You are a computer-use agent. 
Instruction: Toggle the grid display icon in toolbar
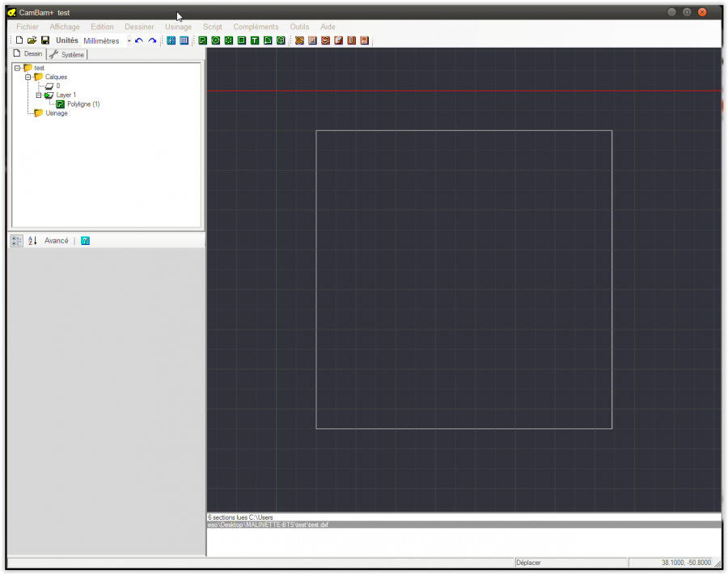pyautogui.click(x=184, y=40)
